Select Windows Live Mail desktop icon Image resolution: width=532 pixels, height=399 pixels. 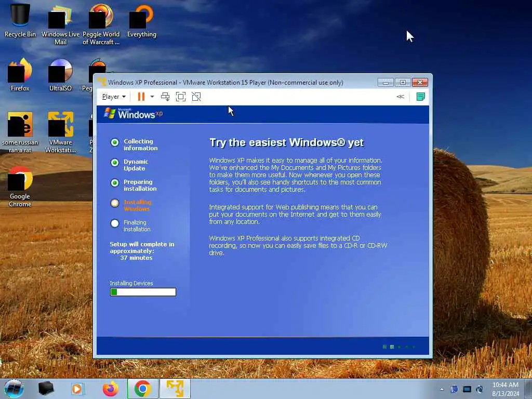[x=60, y=24]
